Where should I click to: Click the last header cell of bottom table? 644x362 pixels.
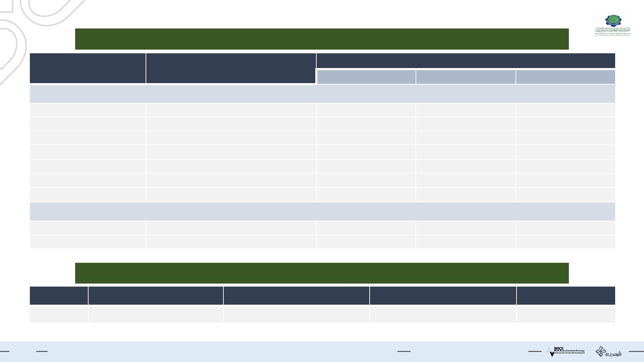566,296
